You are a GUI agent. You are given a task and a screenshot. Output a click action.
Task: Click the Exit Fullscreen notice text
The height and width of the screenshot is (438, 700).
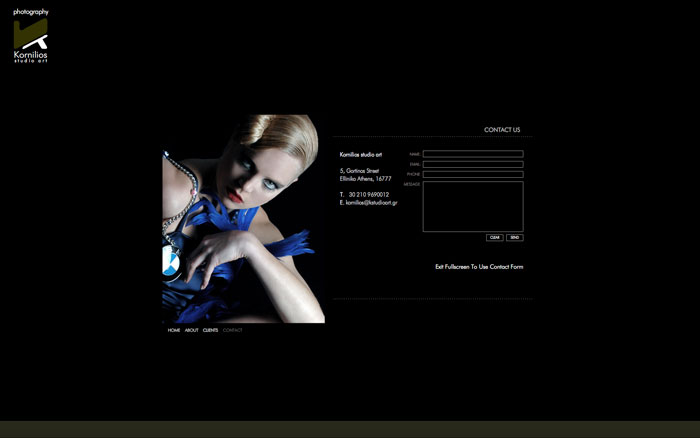tap(479, 267)
